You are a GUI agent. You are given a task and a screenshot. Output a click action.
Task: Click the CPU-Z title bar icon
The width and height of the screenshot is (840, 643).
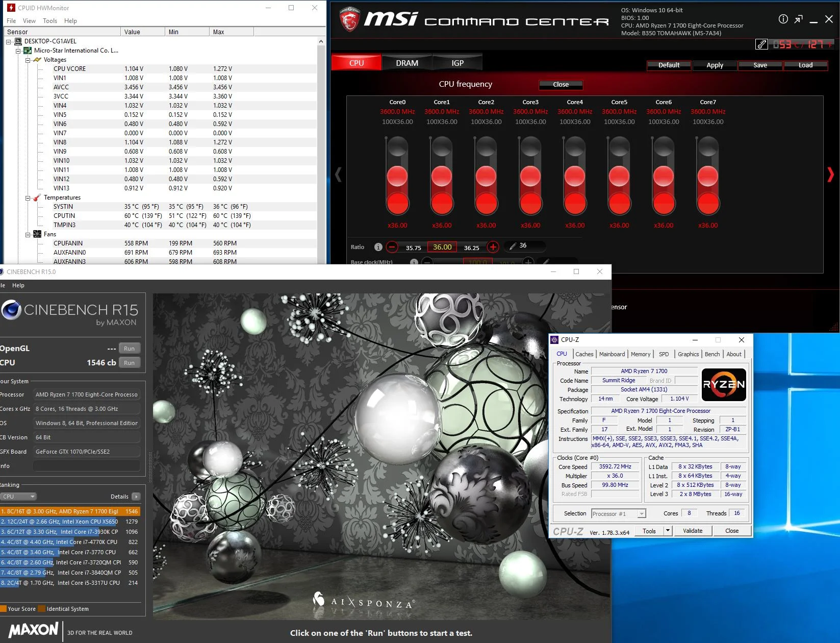click(555, 340)
